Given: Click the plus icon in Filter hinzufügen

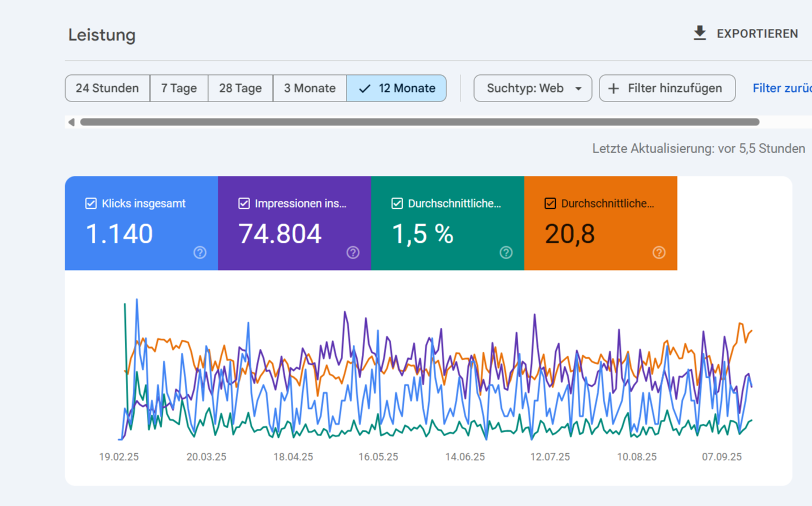Looking at the screenshot, I should (x=614, y=88).
